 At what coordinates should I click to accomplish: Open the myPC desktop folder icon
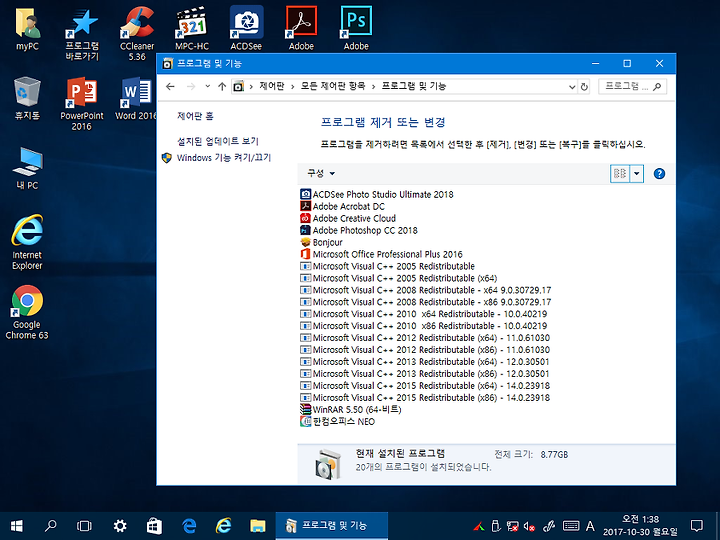[28, 28]
